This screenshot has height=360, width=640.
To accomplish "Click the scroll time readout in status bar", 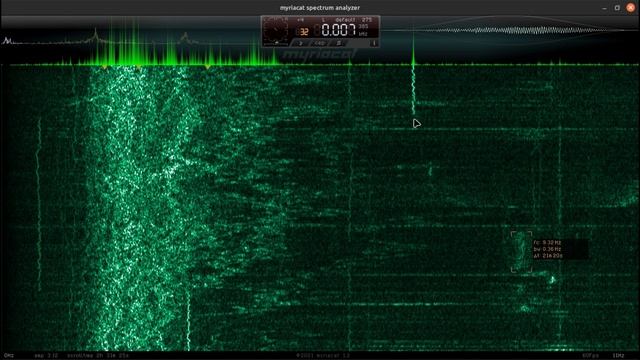I will 98,356.
